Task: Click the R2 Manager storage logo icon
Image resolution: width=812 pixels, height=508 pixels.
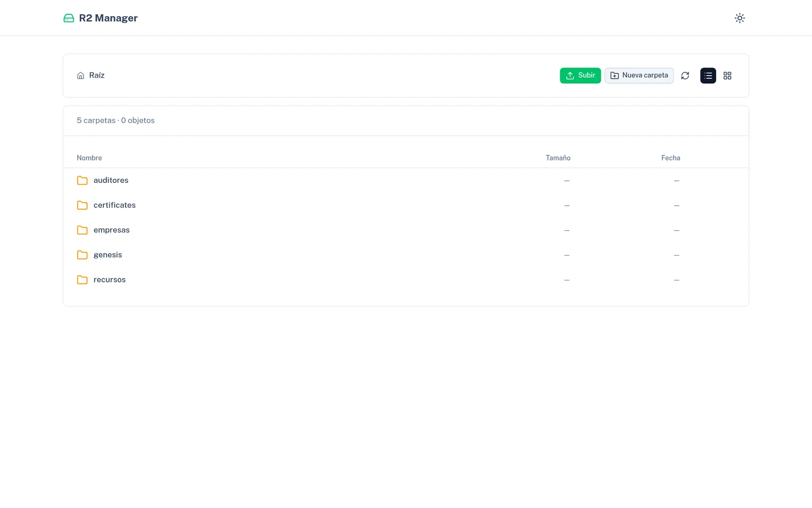Action: point(69,18)
